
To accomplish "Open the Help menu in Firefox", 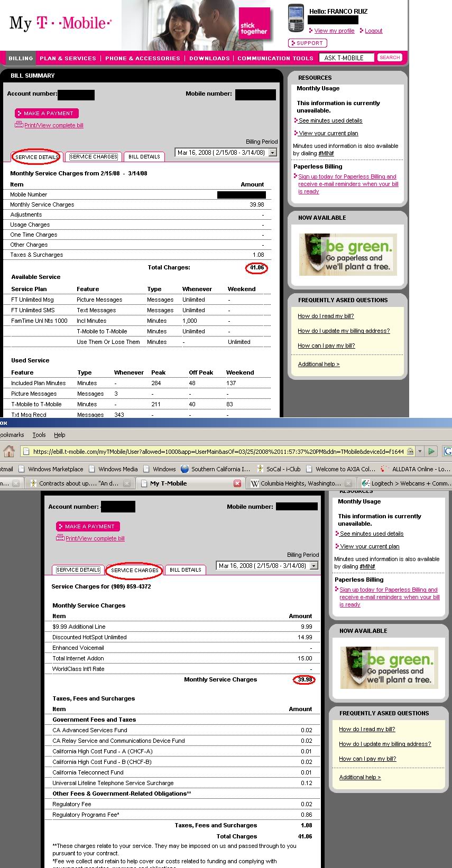I will tap(60, 435).
